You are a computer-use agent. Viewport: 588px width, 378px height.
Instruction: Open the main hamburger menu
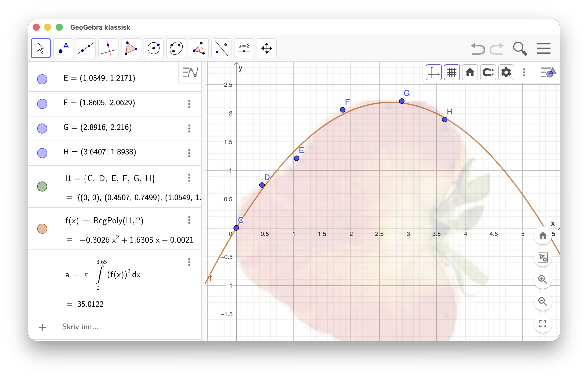pos(543,48)
